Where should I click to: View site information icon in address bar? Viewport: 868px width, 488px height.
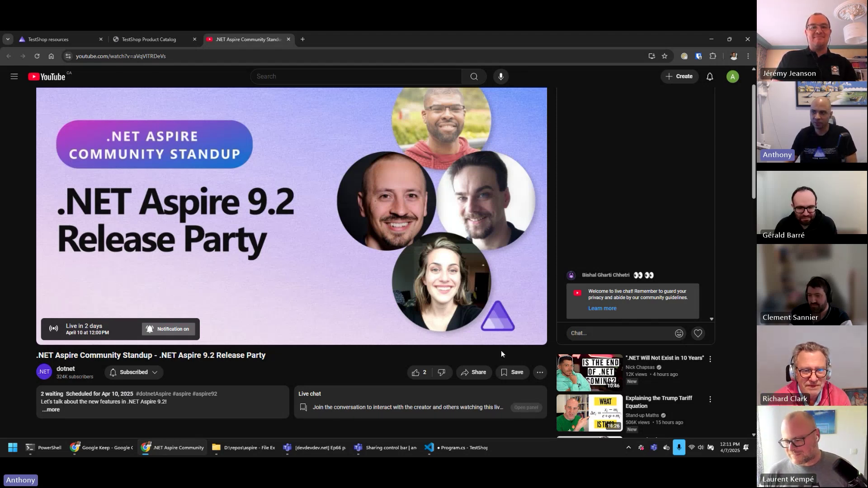pyautogui.click(x=68, y=56)
